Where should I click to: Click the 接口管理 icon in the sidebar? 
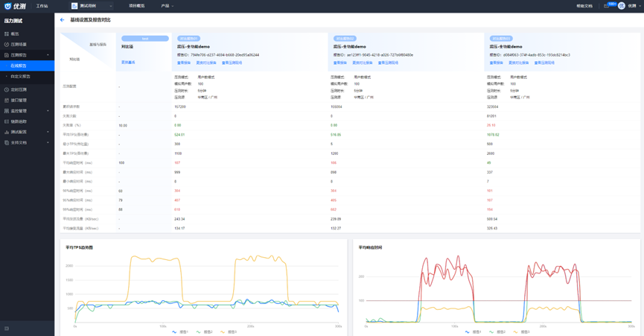[x=6, y=101]
